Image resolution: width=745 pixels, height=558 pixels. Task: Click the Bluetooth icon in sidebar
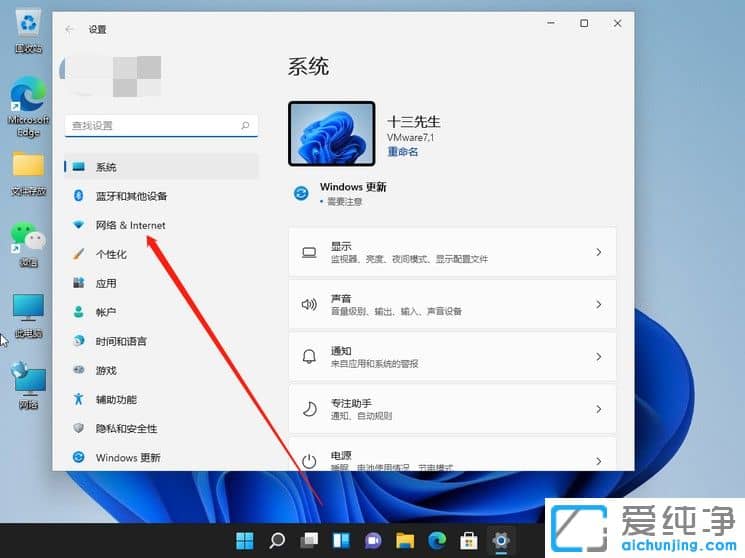pos(78,195)
